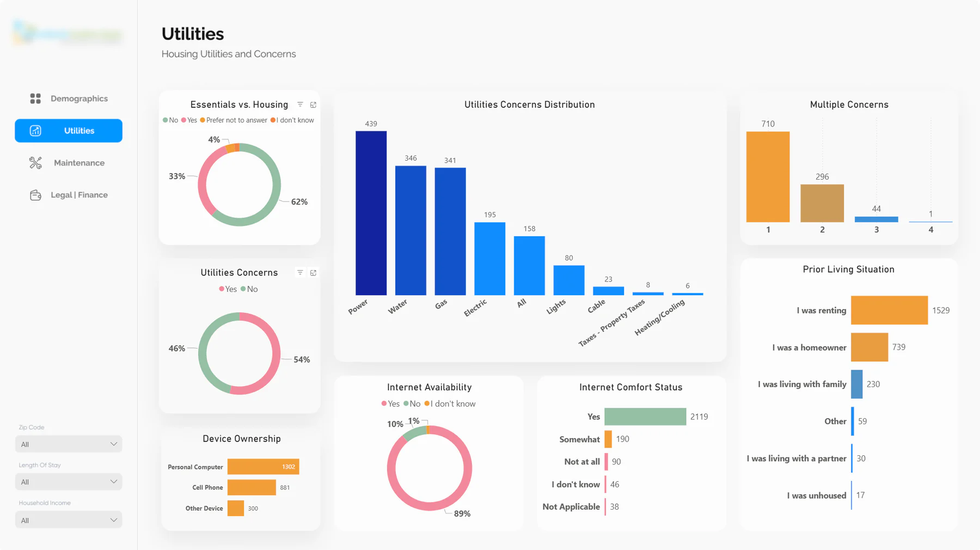Click the Legal Finance wallet icon

35,195
